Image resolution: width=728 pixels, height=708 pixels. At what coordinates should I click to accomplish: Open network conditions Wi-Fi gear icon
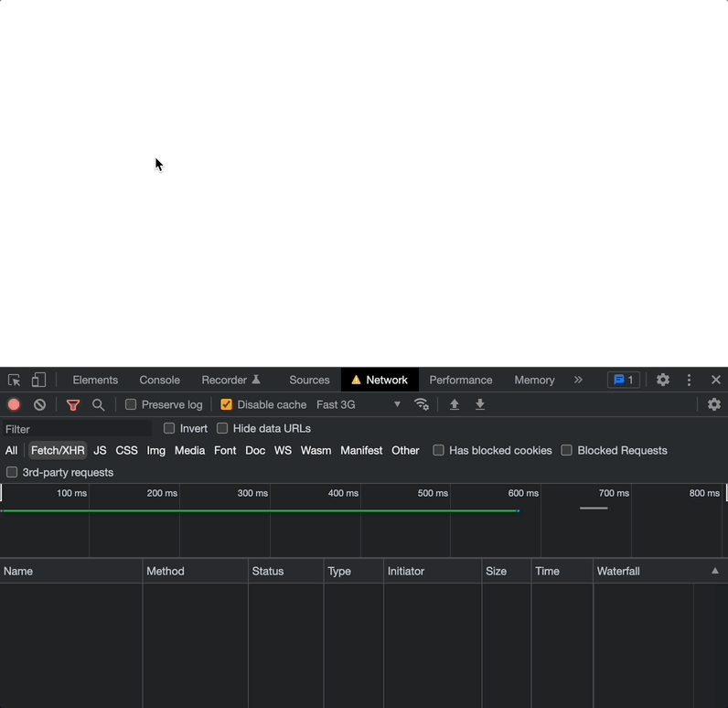(422, 404)
